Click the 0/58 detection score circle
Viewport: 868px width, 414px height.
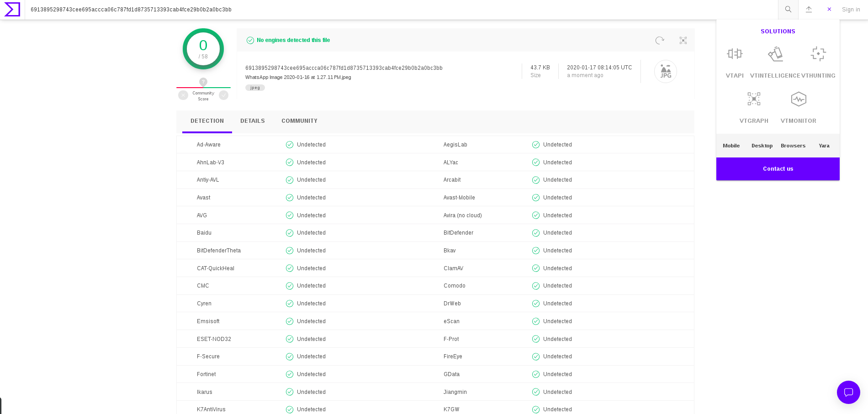(x=203, y=49)
